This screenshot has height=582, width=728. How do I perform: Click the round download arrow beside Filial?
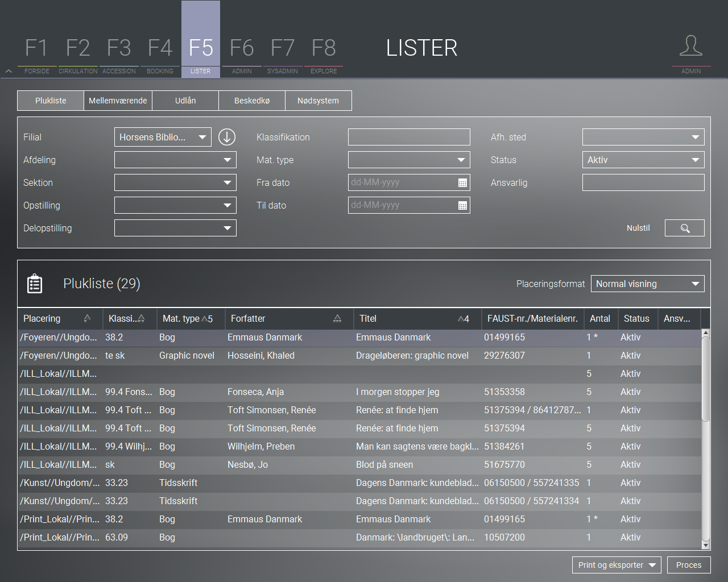[x=227, y=137]
